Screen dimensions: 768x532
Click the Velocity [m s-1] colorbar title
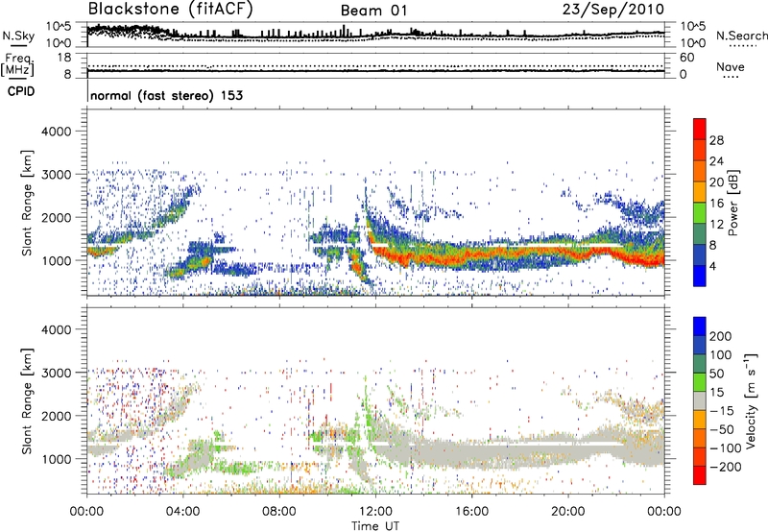[x=752, y=401]
